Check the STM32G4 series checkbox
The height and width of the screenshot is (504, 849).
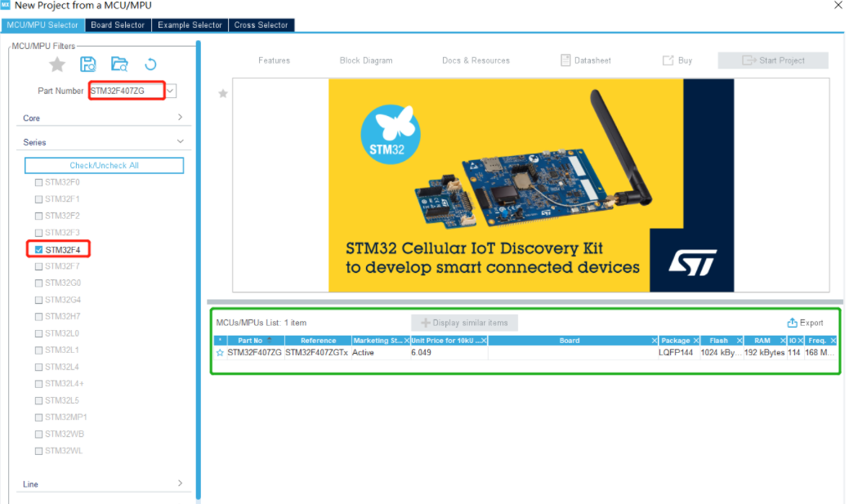(38, 300)
